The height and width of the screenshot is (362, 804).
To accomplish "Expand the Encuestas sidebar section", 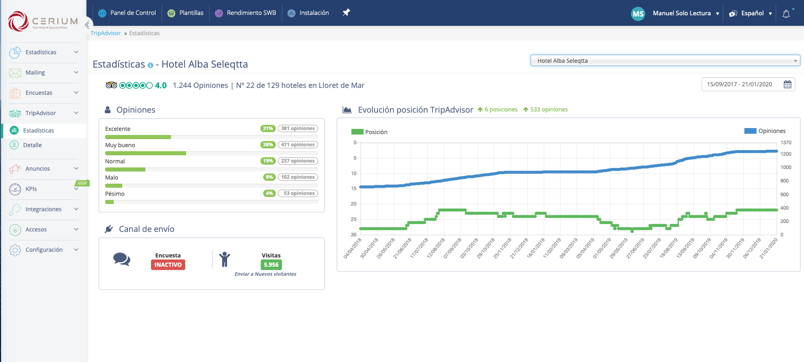I will point(44,93).
